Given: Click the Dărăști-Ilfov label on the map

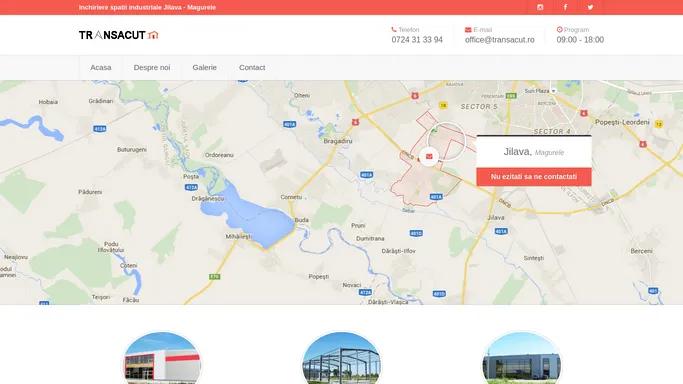Looking at the screenshot, I should [x=398, y=251].
